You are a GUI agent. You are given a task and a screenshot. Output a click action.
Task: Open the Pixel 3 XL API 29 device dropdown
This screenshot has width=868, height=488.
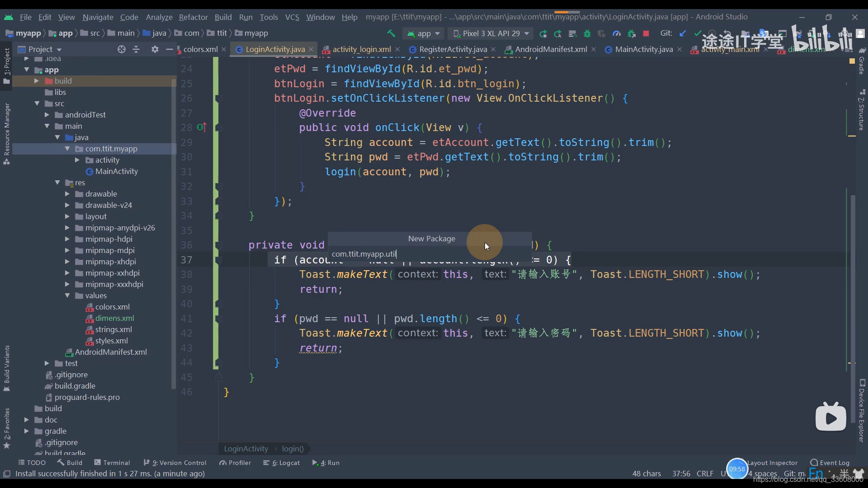point(491,33)
